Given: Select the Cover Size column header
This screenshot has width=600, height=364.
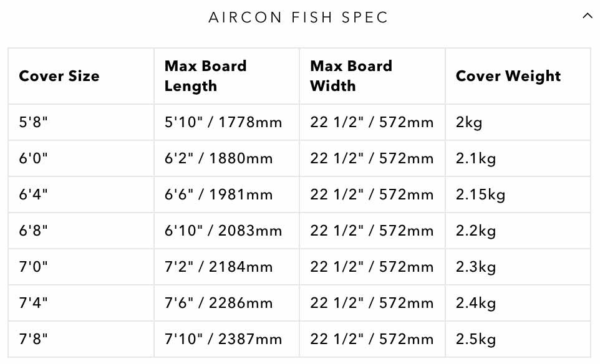Looking at the screenshot, I should pos(59,76).
